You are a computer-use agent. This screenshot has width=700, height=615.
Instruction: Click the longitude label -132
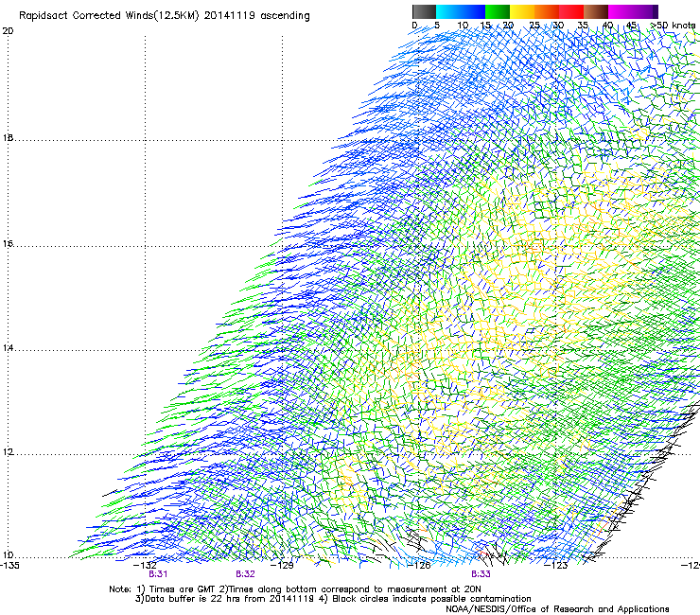146,565
